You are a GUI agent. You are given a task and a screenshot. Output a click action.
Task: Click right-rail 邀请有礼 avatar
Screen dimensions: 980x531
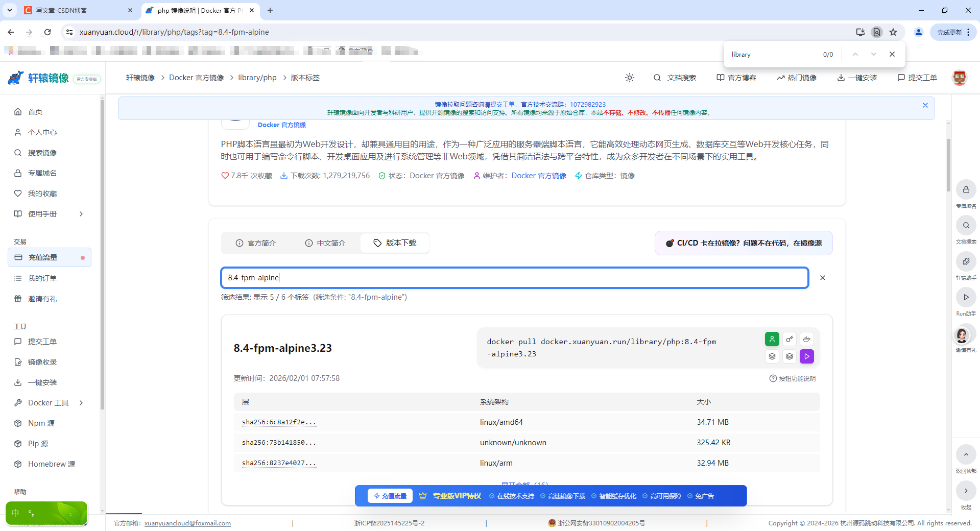click(x=963, y=335)
